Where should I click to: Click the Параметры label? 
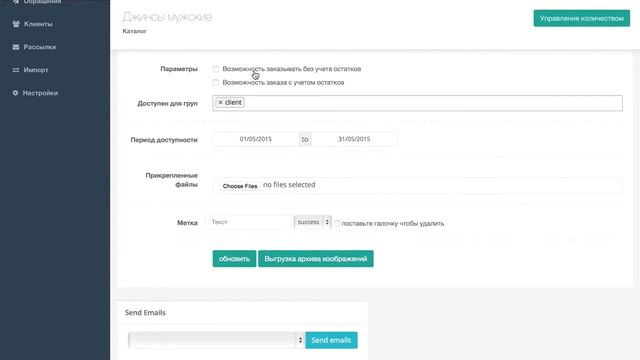[179, 69]
